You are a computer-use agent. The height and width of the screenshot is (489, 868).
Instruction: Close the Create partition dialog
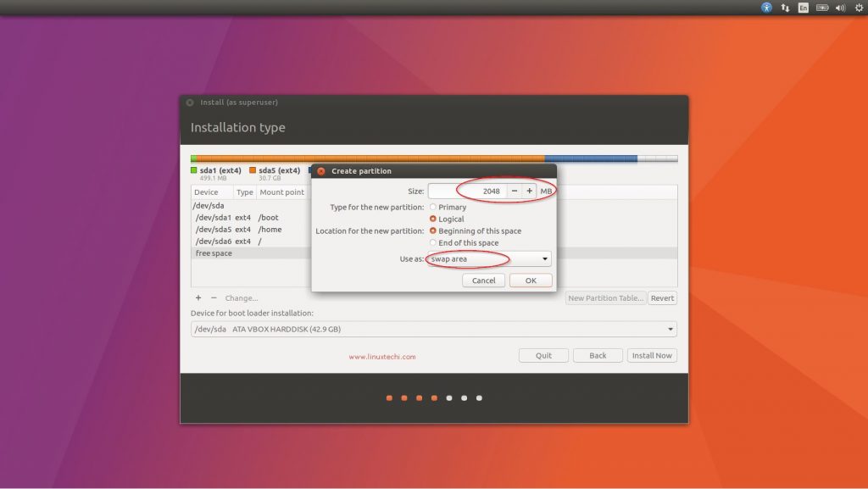coord(321,171)
